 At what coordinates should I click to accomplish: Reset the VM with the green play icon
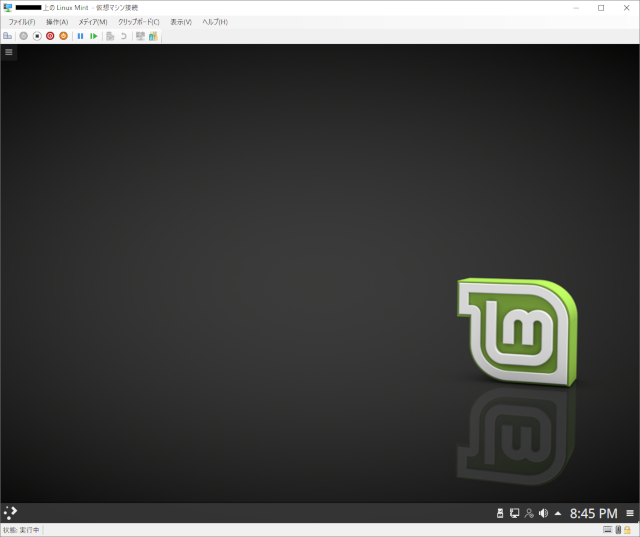click(93, 36)
